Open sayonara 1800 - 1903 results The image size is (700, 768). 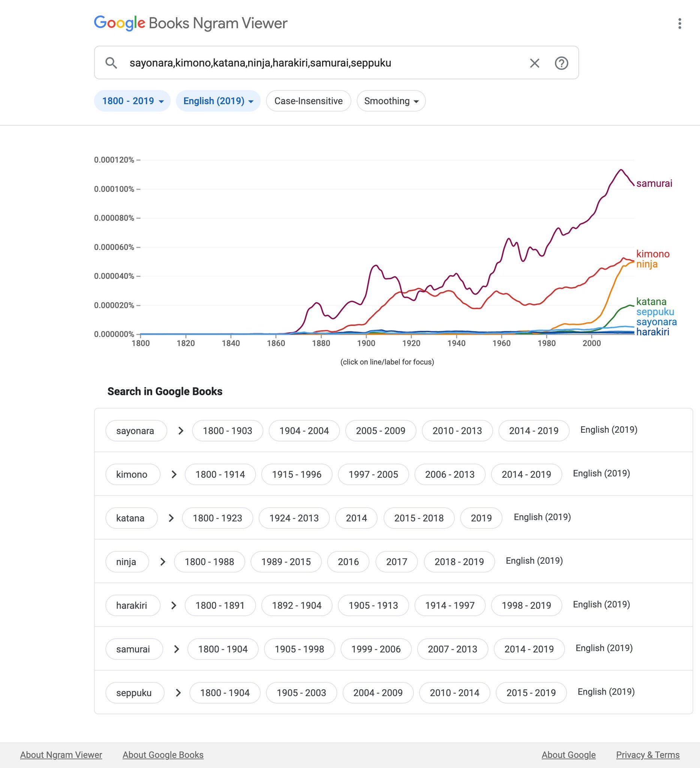[x=227, y=431]
